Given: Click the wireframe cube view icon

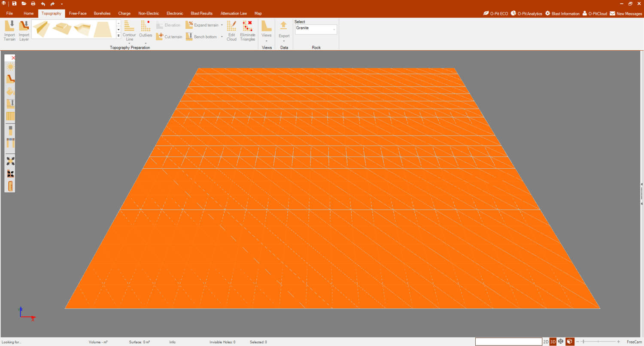Looking at the screenshot, I should pyautogui.click(x=561, y=342).
